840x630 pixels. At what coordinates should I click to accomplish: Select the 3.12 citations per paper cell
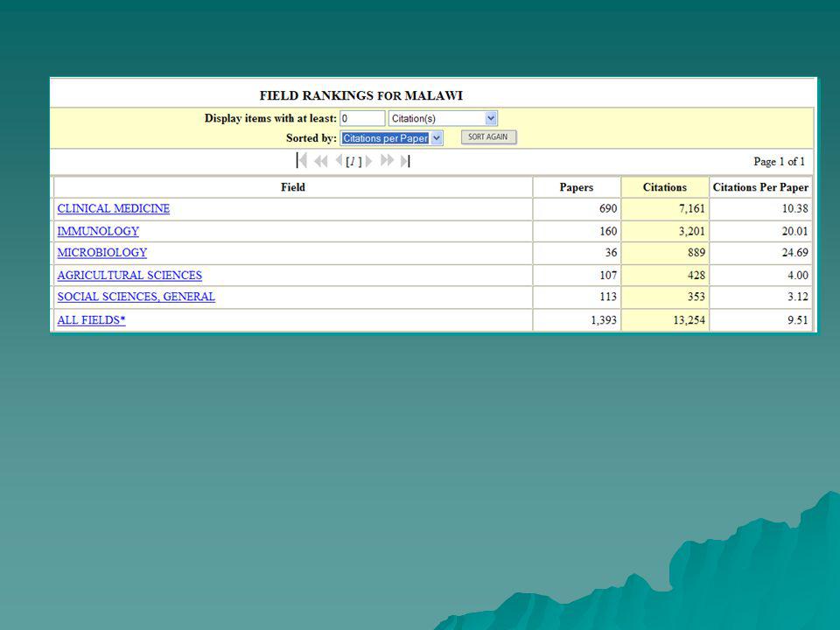coord(760,297)
